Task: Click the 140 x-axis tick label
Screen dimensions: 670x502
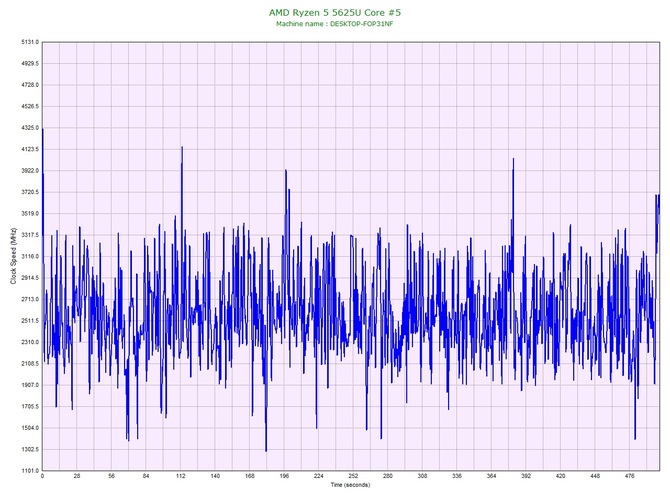Action: [215, 476]
